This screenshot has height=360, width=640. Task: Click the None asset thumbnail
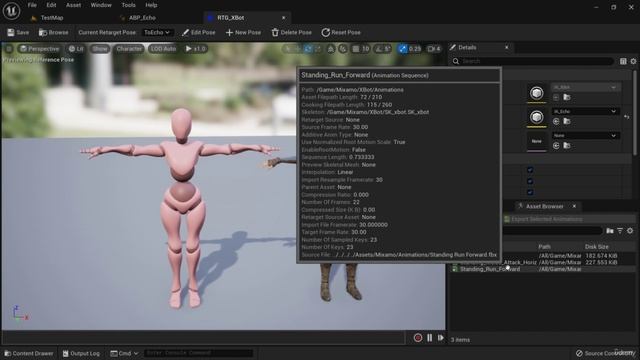pyautogui.click(x=537, y=141)
